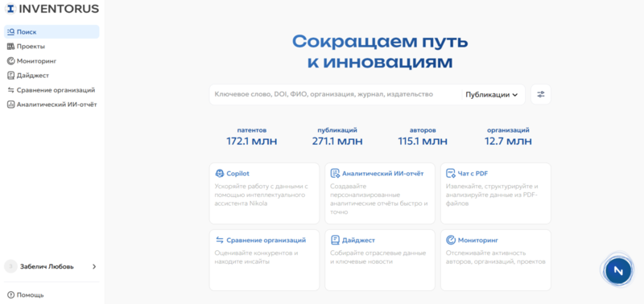
Task: Open the Мониторинг card title
Action: [478, 240]
